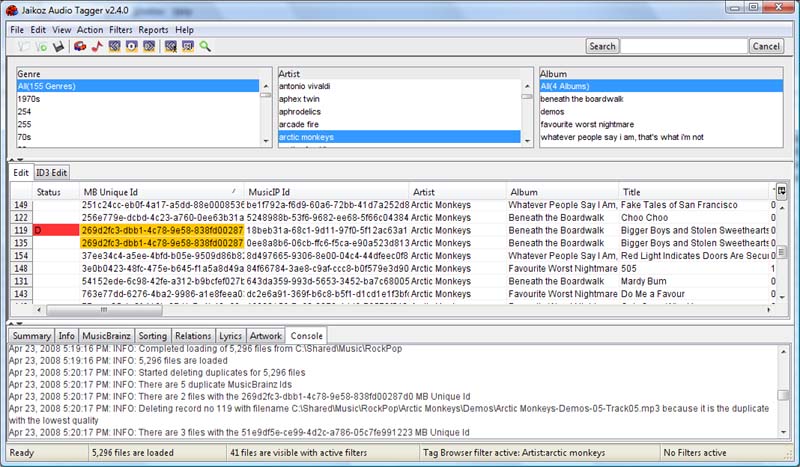The image size is (800, 467).
Task: Click the Album column header in table
Action: [563, 192]
